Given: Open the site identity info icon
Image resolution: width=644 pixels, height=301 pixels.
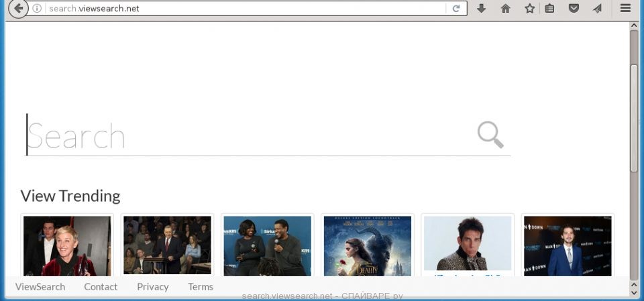Looking at the screenshot, I should pyautogui.click(x=37, y=9).
